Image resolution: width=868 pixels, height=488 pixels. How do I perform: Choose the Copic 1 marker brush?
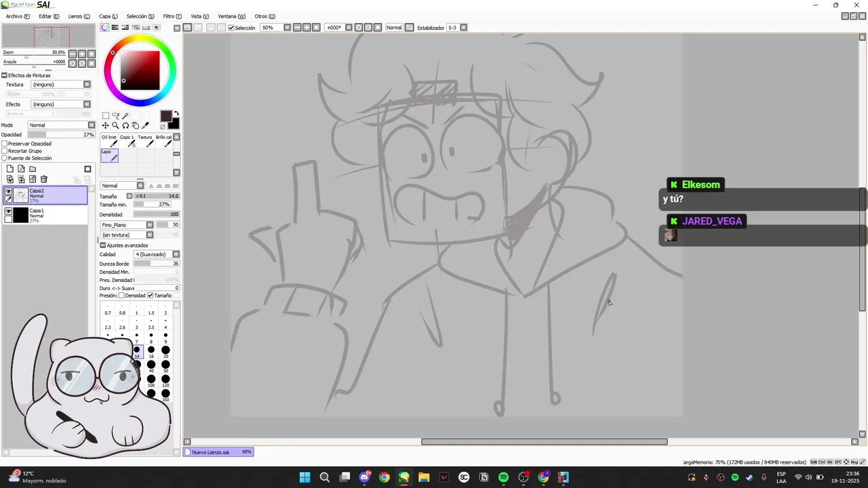pyautogui.click(x=127, y=140)
